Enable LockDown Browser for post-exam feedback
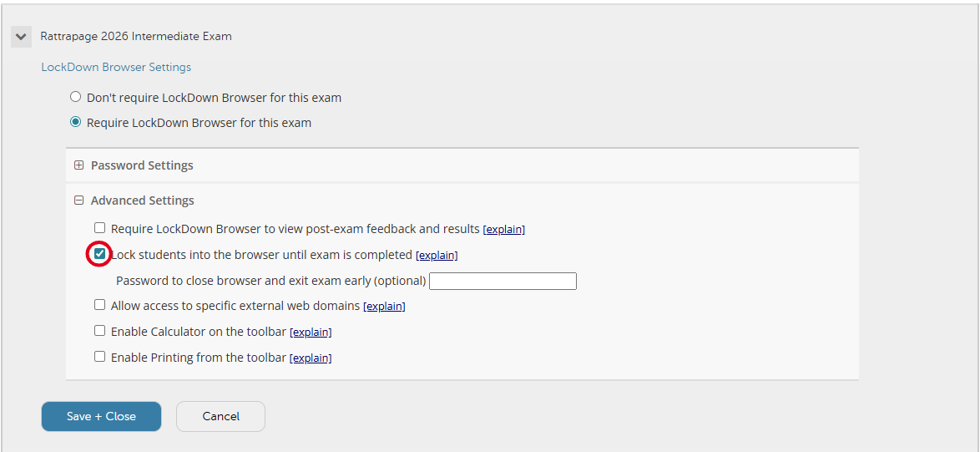Screen dimensions: 980x452 pos(100,228)
